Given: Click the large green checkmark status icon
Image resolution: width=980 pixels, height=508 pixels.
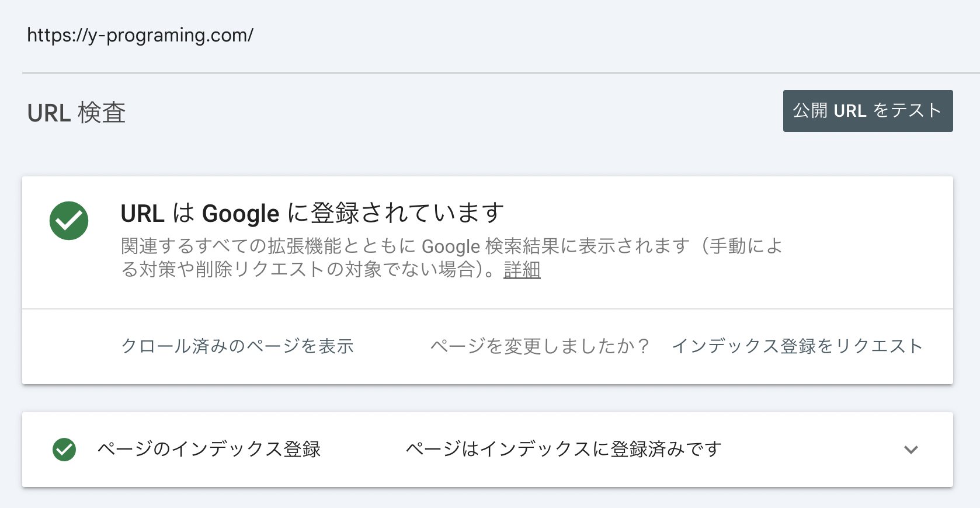Looking at the screenshot, I should pos(69,221).
